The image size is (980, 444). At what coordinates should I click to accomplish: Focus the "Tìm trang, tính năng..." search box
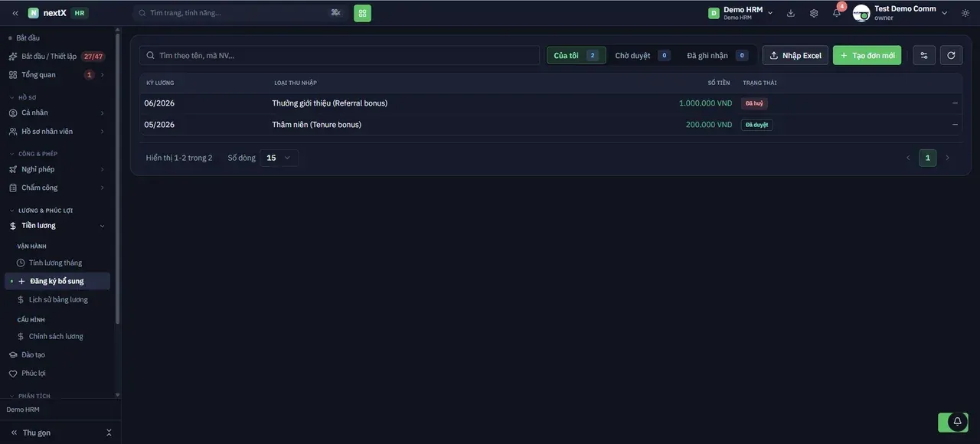click(x=240, y=13)
